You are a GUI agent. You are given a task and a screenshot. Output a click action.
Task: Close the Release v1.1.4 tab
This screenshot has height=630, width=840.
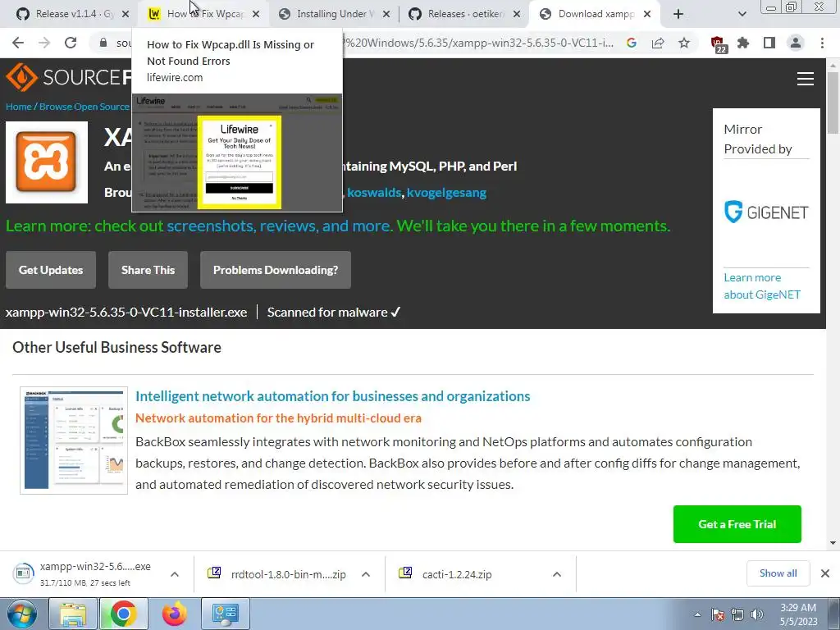[126, 14]
